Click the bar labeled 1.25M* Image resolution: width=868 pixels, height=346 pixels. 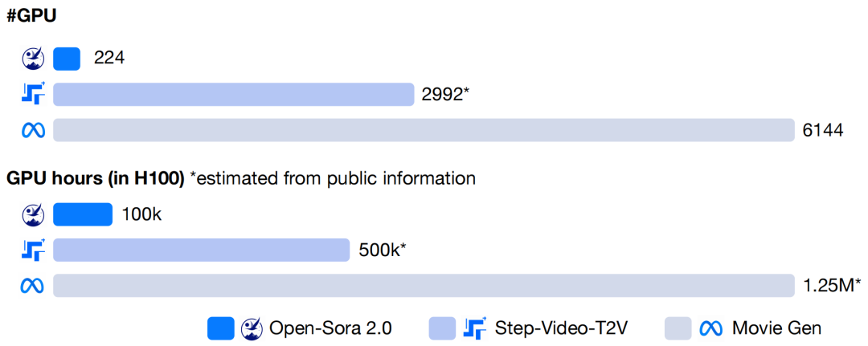pyautogui.click(x=424, y=286)
